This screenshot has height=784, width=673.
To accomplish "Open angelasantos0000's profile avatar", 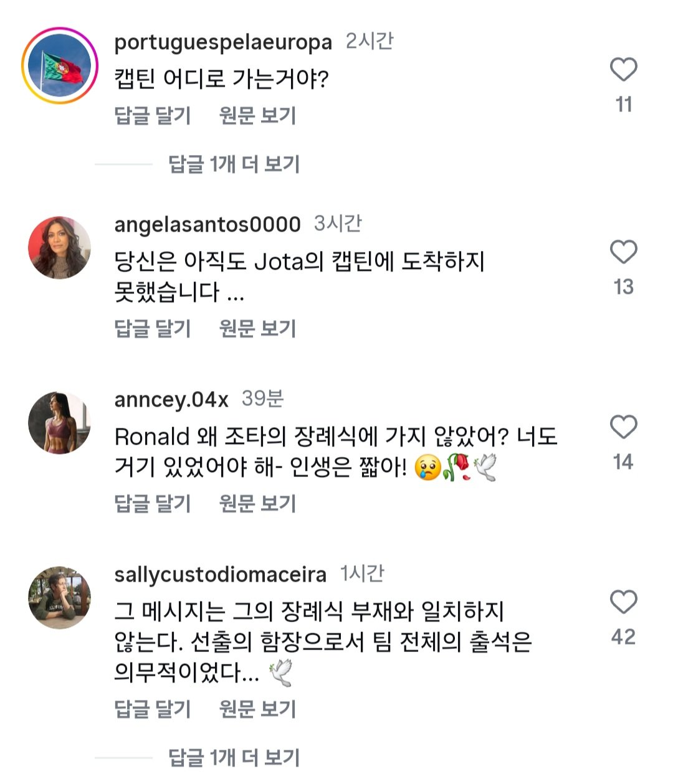I will coord(60,247).
